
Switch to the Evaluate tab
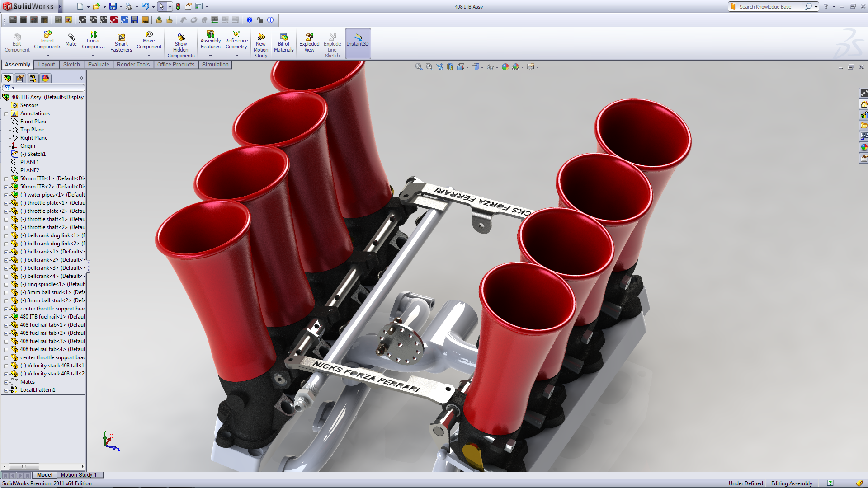pos(99,65)
